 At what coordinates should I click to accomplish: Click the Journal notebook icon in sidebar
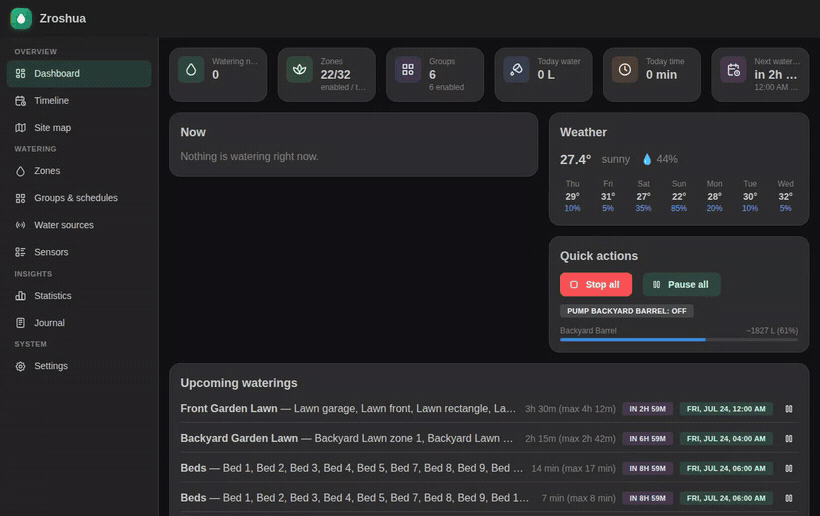tap(20, 323)
